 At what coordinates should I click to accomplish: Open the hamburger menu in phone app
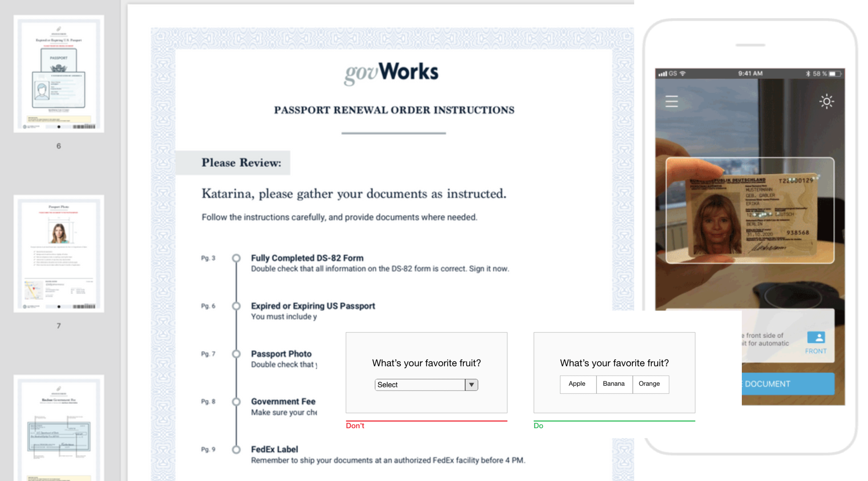coord(671,101)
